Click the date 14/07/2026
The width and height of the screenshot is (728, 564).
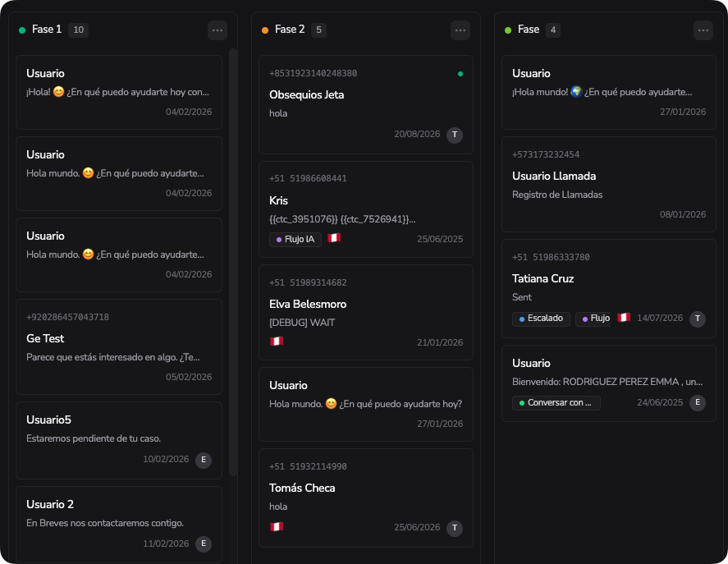coord(660,319)
